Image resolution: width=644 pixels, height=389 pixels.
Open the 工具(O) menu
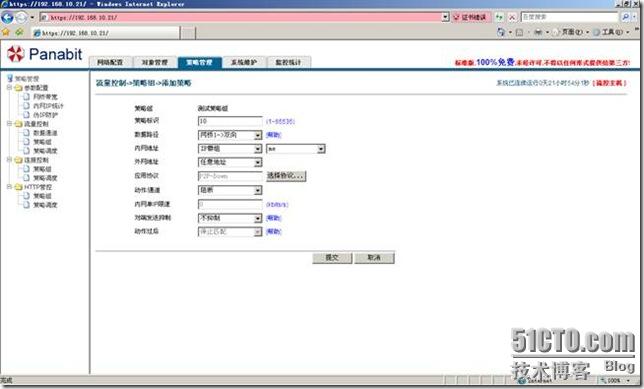[x=612, y=32]
